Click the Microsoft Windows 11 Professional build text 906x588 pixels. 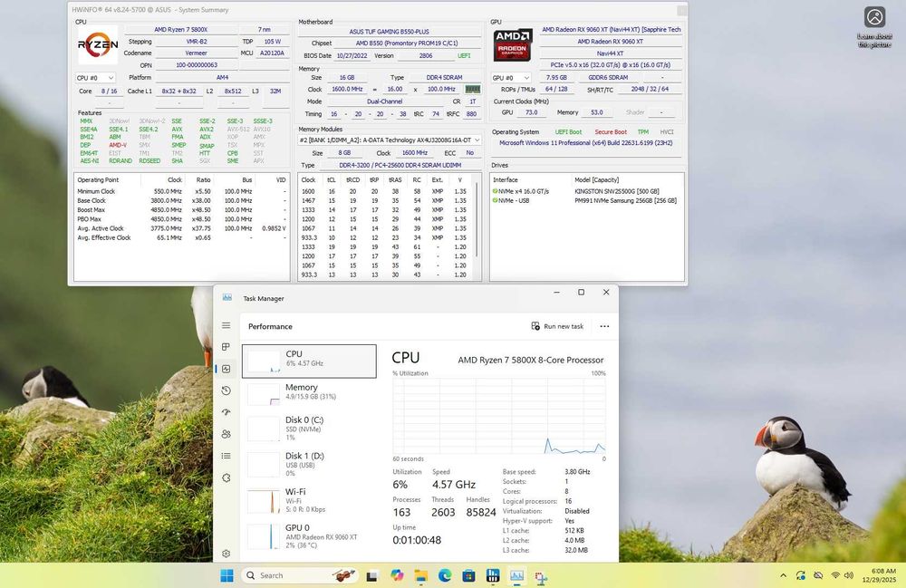click(x=586, y=142)
